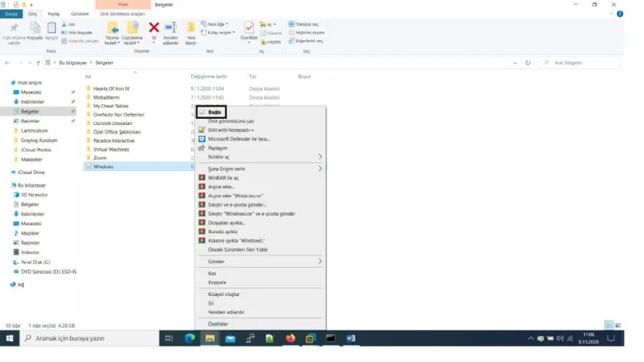The height and width of the screenshot is (362, 644).
Task: Switch to the Görünüm ribbon tab
Action: 79,14
